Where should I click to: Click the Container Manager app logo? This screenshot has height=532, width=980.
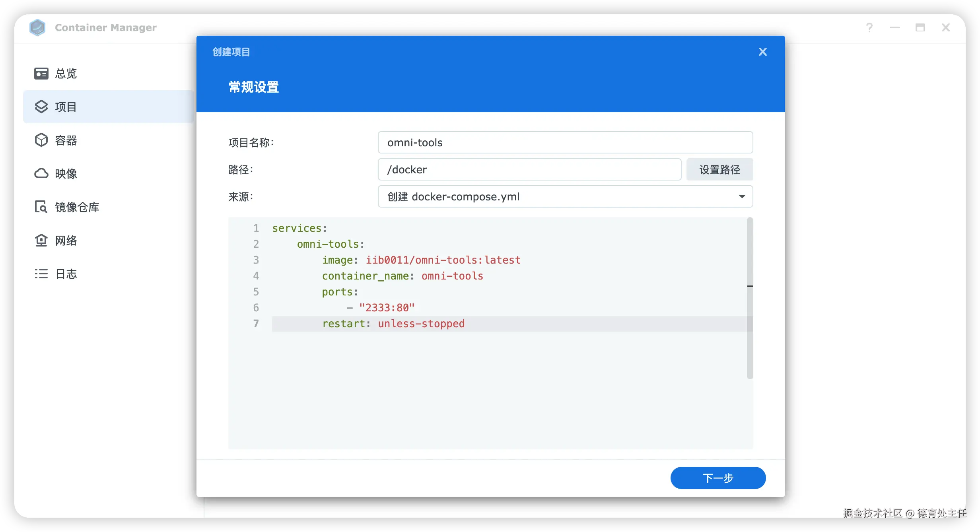click(37, 27)
